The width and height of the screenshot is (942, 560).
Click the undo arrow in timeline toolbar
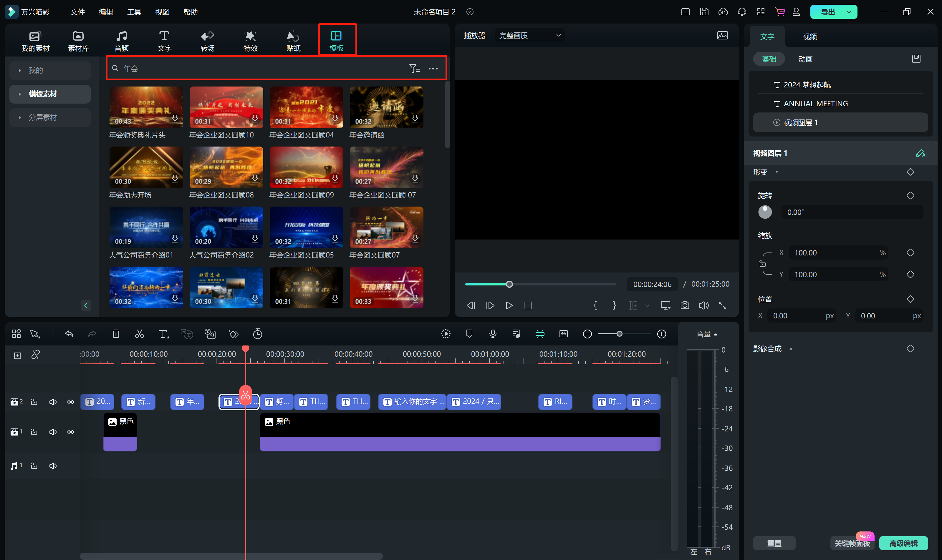point(69,334)
